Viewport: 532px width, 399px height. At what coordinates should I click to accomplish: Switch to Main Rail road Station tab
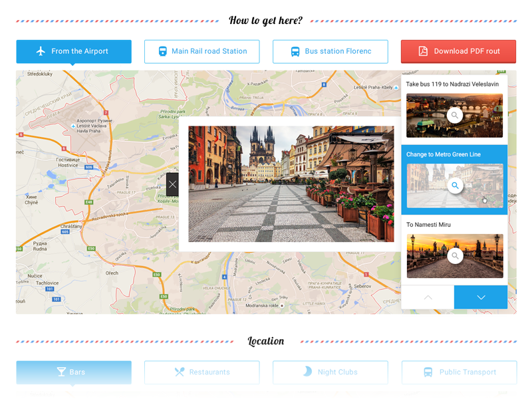[x=202, y=51]
